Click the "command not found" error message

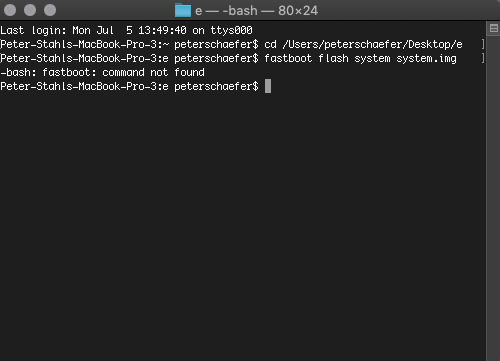tap(153, 72)
